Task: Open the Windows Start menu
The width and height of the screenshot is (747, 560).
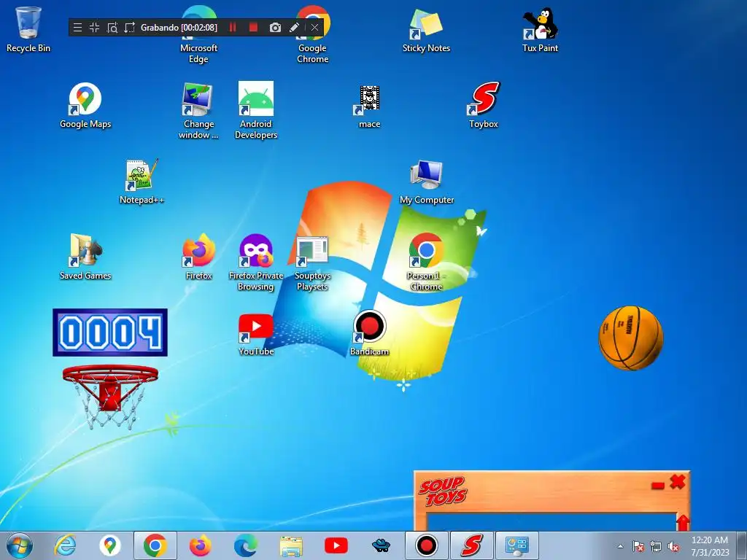Action: click(x=20, y=545)
